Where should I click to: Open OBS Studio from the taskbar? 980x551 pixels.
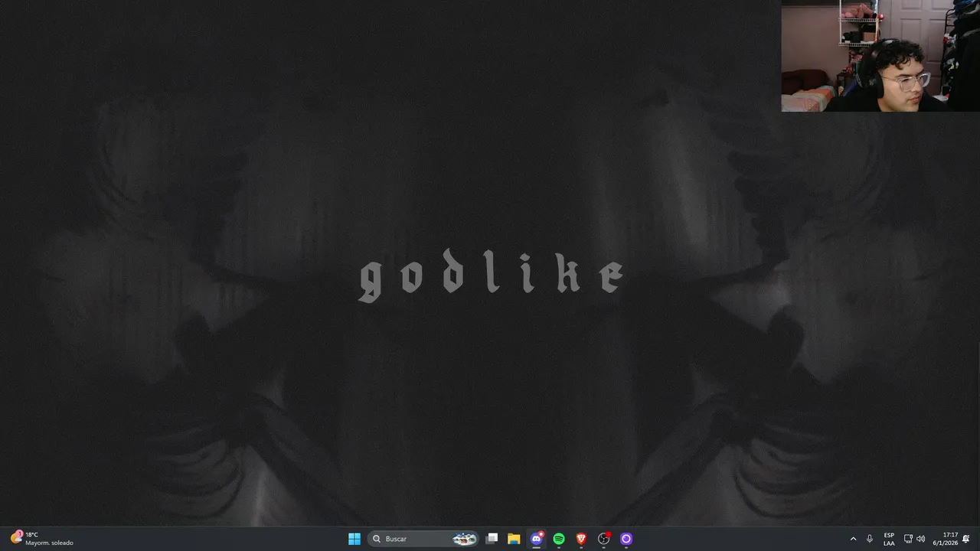[604, 539]
